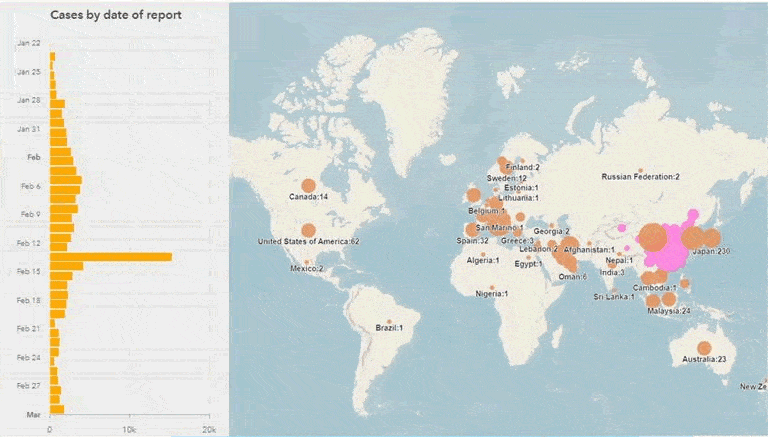
Task: Click the Mar axis label
Action: pyautogui.click(x=33, y=415)
